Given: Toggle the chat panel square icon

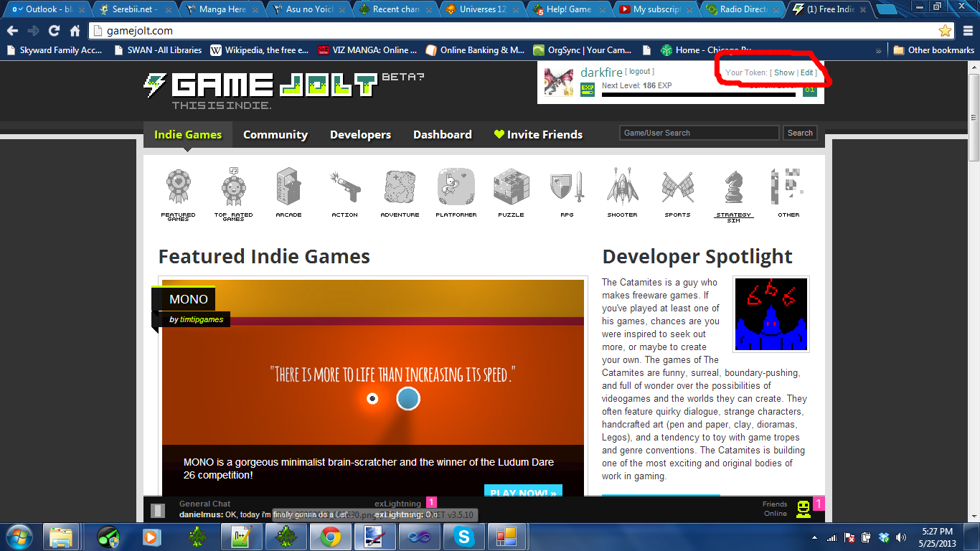Looking at the screenshot, I should [x=158, y=511].
